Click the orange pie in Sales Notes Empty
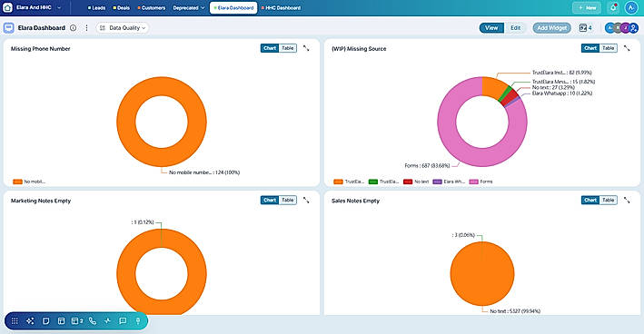The height and width of the screenshot is (334, 644). [x=482, y=274]
